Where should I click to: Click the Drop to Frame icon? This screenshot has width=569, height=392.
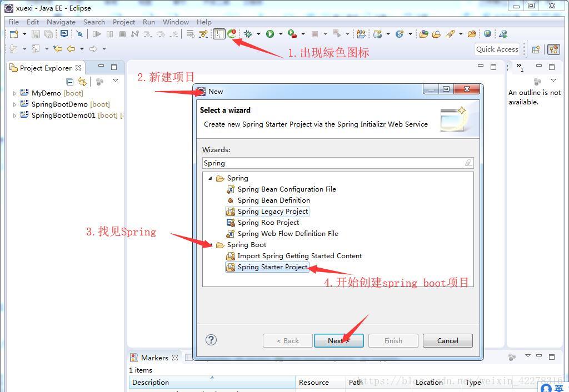click(x=190, y=34)
